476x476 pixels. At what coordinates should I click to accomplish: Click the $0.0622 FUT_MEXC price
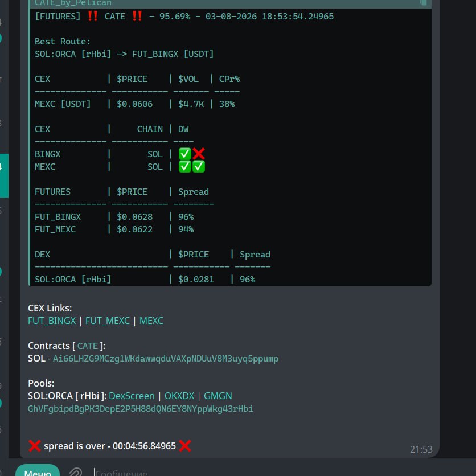coord(134,229)
